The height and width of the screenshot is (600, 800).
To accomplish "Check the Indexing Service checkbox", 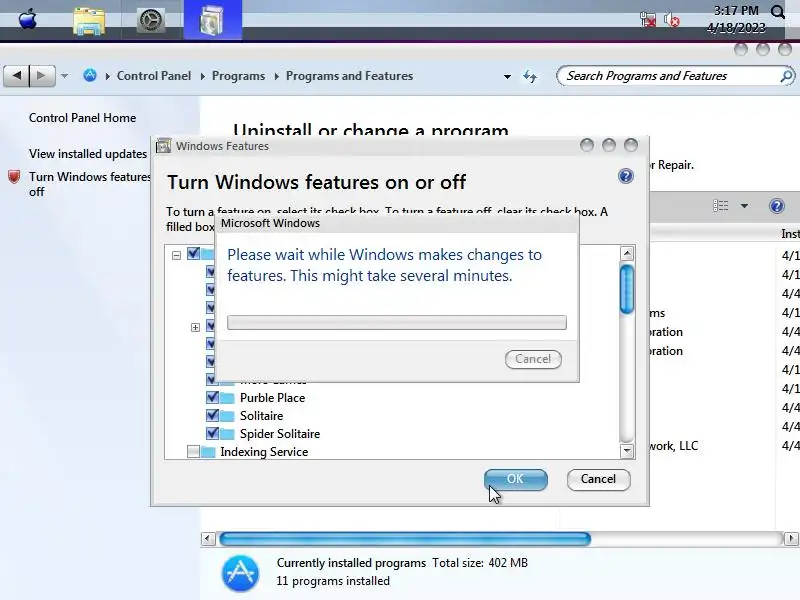I will pos(193,452).
